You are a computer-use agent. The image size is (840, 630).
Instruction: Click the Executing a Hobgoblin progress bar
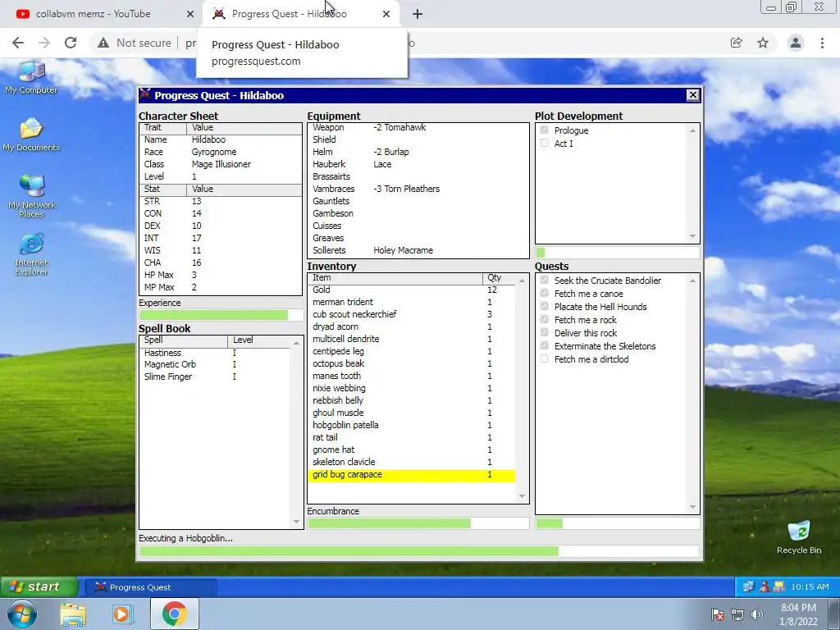pyautogui.click(x=419, y=551)
